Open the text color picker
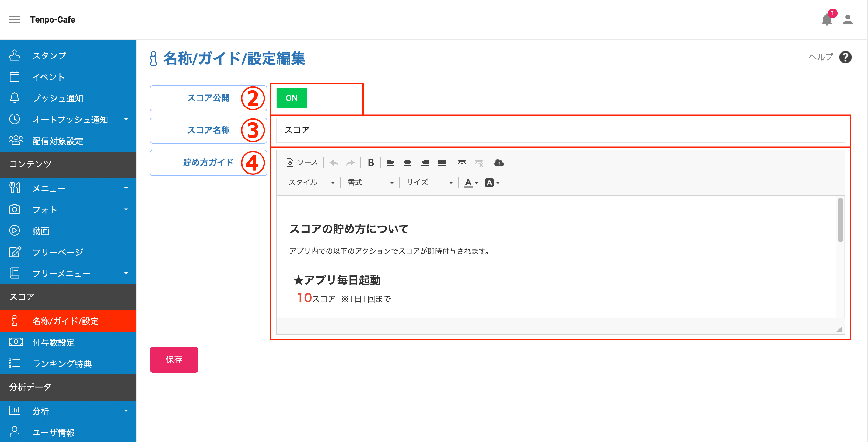The width and height of the screenshot is (868, 442). 471,183
